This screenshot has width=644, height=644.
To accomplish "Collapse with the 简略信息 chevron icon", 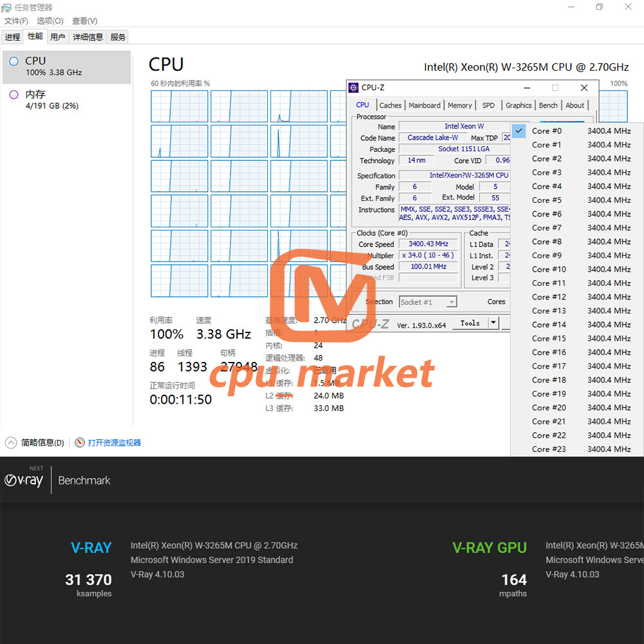I will pyautogui.click(x=11, y=443).
